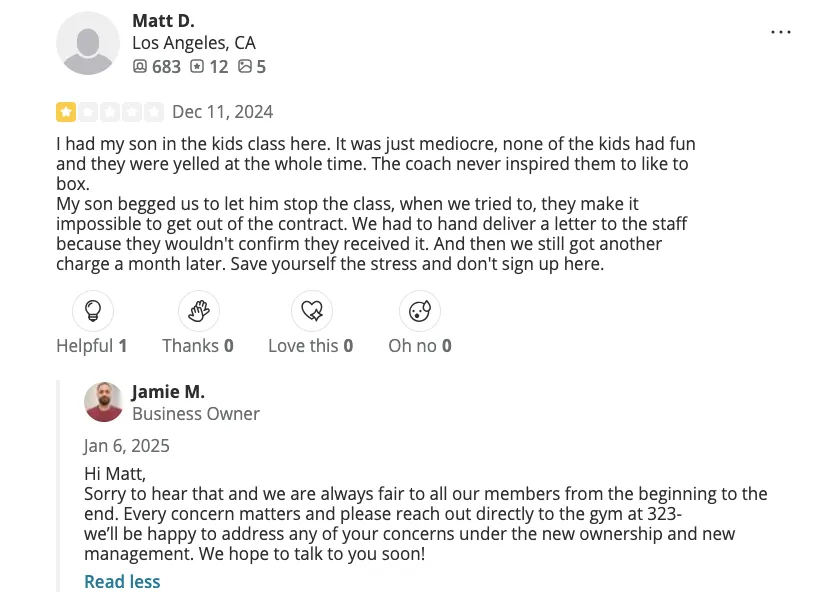Image resolution: width=816 pixels, height=607 pixels.
Task: Click the one-star rating display
Action: pyautogui.click(x=109, y=112)
